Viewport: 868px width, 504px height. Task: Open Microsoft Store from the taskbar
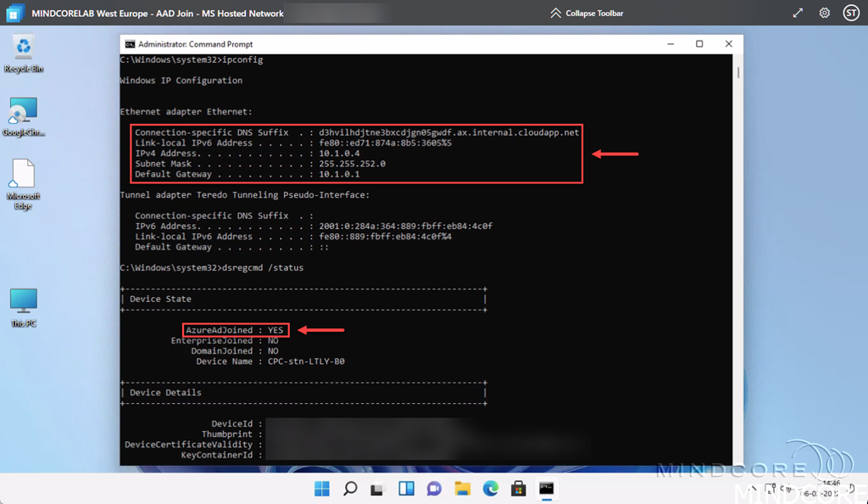518,489
